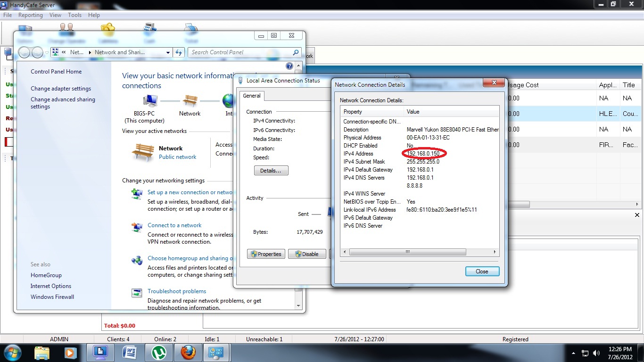Image resolution: width=644 pixels, height=362 pixels.
Task: Click the Unreachable: 1 status bar entry
Action: point(264,339)
